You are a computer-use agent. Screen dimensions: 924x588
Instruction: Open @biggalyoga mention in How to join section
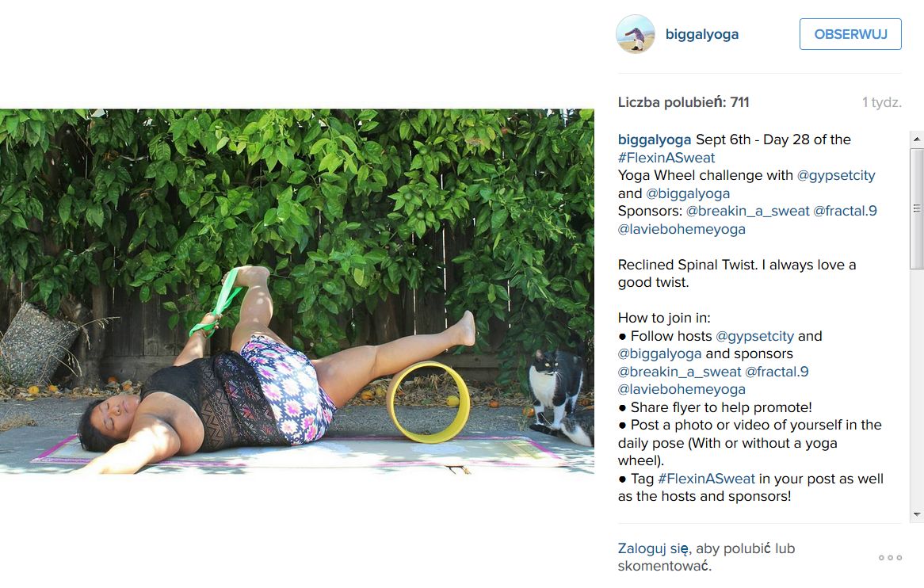659,354
